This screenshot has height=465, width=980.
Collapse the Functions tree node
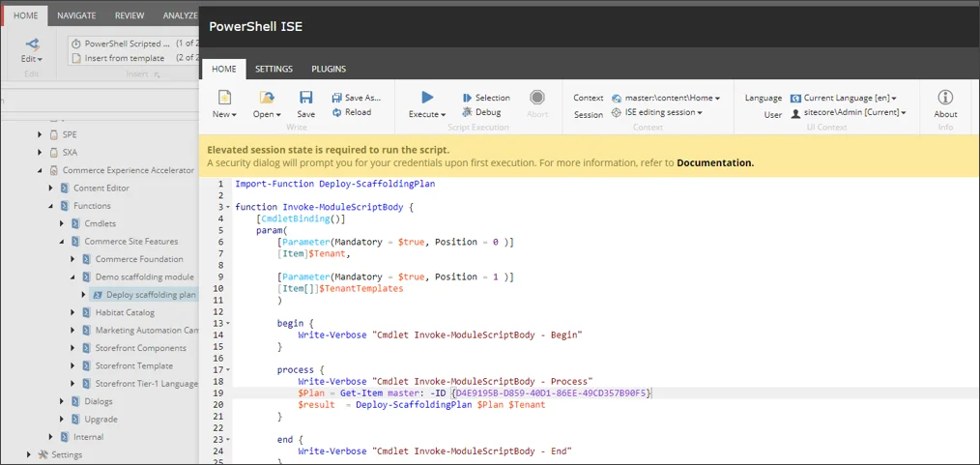[x=51, y=206]
